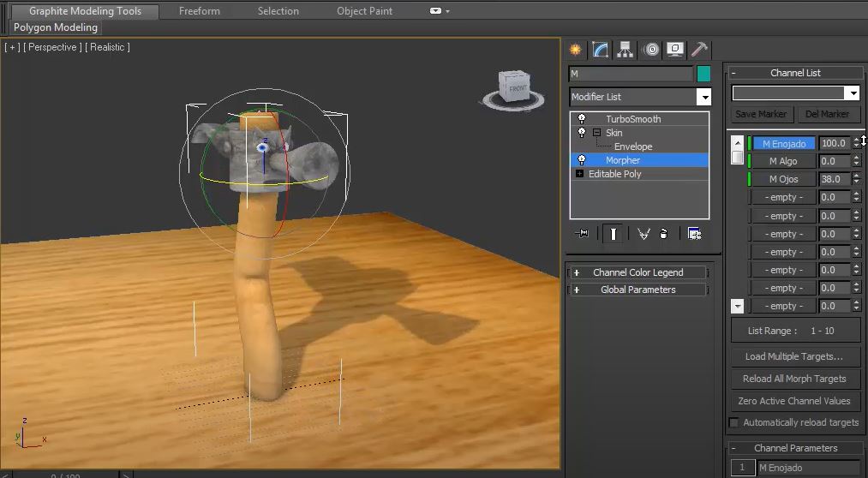Image resolution: width=868 pixels, height=478 pixels.
Task: Toggle Show End Result button
Action: (x=613, y=234)
